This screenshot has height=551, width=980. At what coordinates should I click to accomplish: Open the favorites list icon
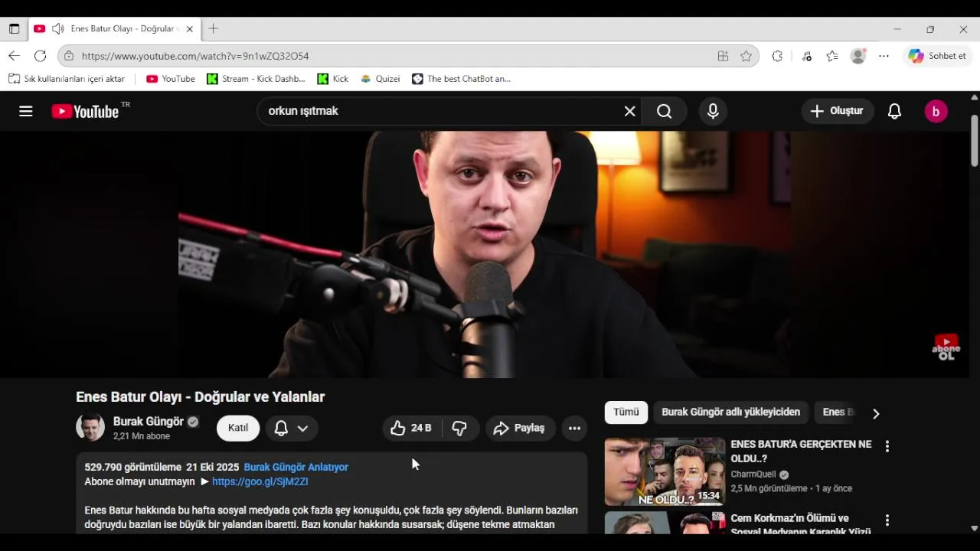pos(832,56)
